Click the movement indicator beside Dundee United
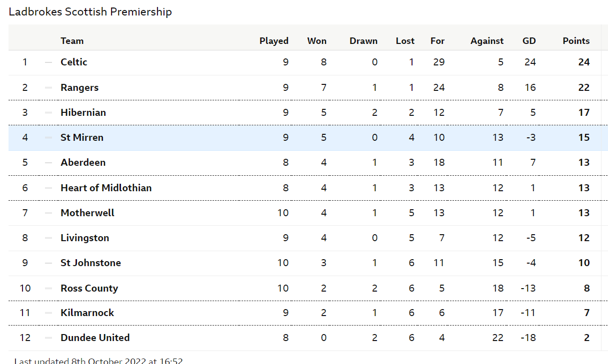Screen dimensions: 608x364 tap(48, 338)
